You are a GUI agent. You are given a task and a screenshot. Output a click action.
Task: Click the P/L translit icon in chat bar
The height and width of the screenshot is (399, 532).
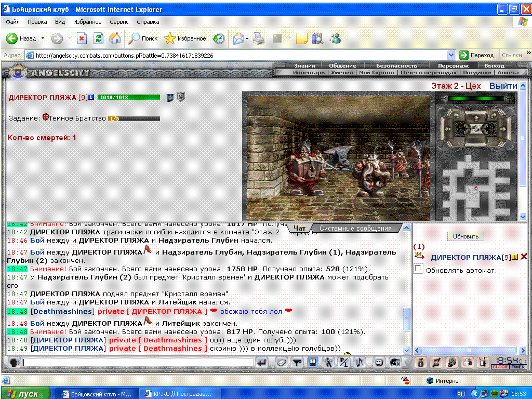click(344, 362)
